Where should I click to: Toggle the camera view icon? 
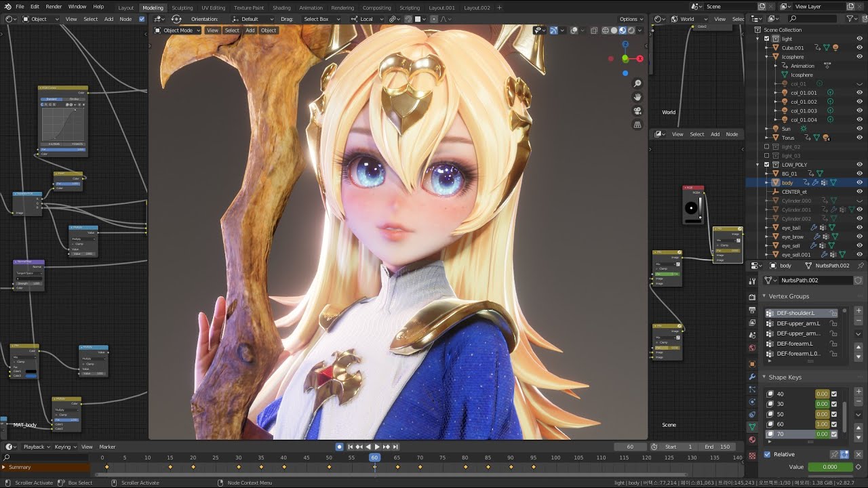637,111
